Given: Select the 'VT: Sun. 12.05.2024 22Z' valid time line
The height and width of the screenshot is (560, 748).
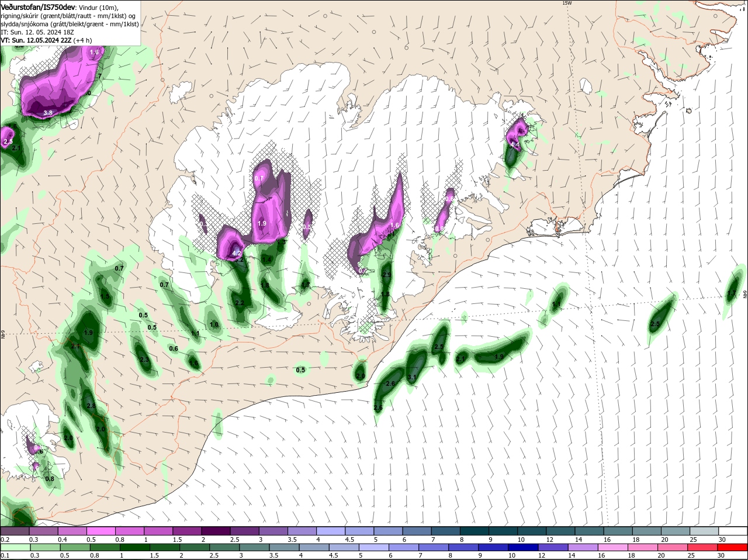Looking at the screenshot, I should coord(36,40).
